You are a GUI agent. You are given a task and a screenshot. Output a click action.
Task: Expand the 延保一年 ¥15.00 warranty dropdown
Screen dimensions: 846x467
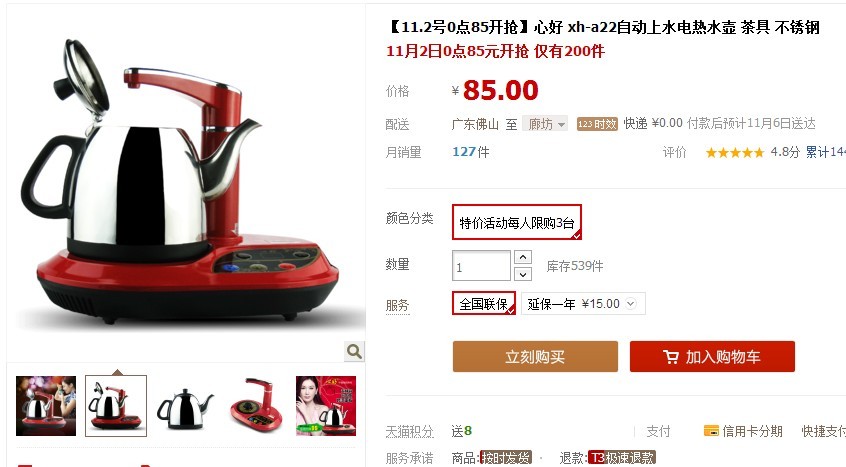click(x=583, y=304)
